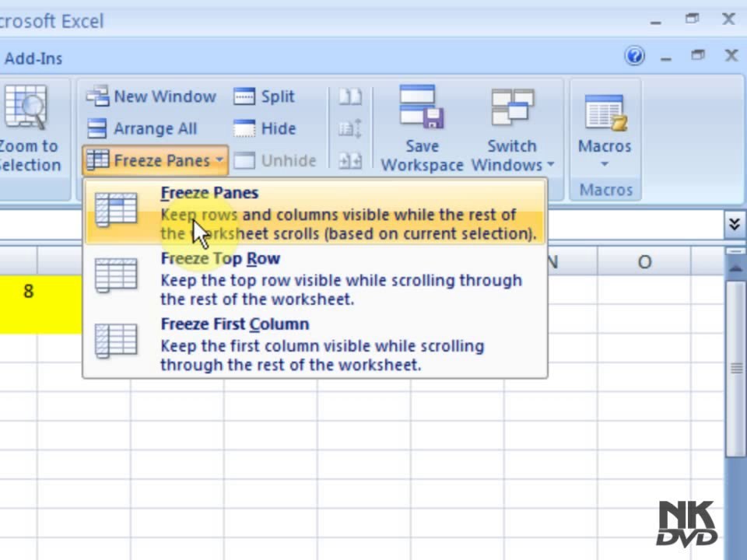Click the greyed Unhide command

(275, 160)
